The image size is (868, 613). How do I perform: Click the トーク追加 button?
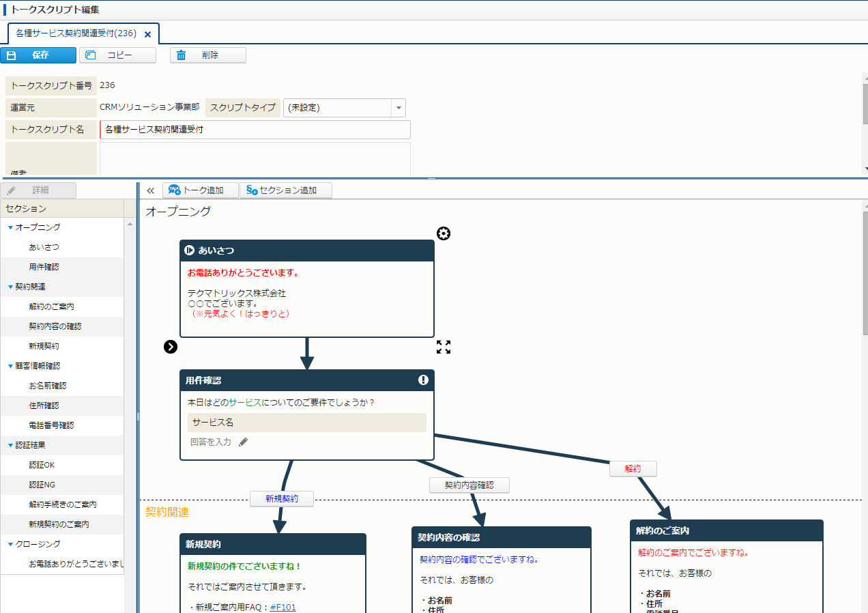coord(201,190)
